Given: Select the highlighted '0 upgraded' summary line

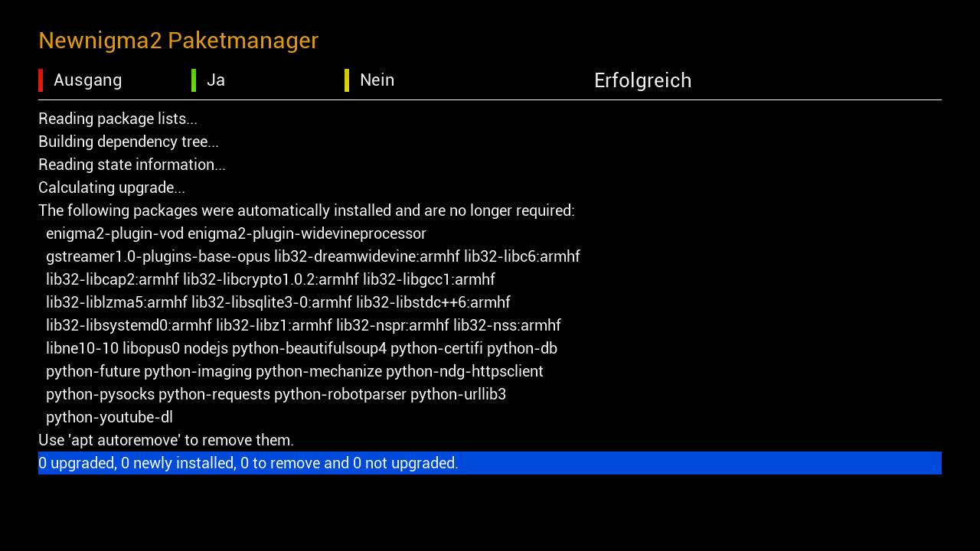Looking at the screenshot, I should tap(248, 463).
